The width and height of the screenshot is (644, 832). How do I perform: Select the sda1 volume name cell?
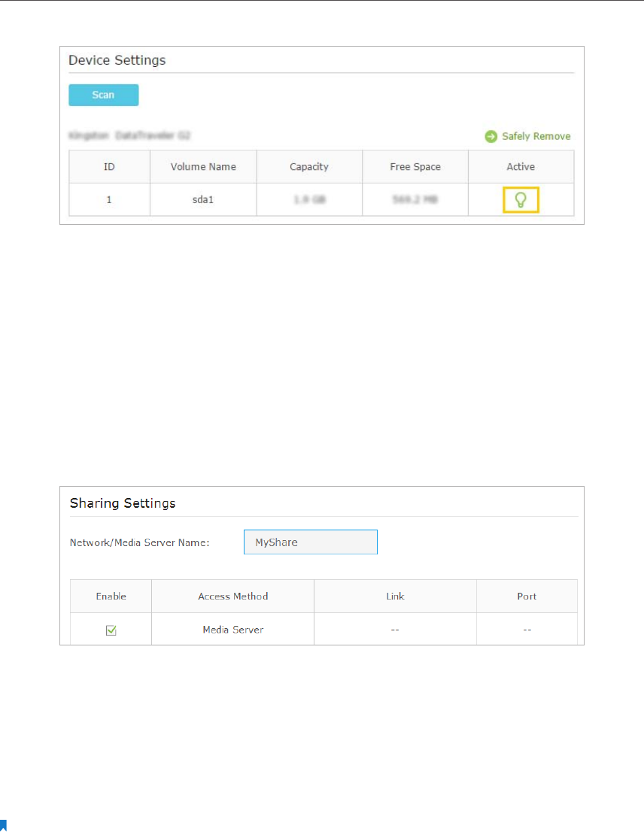coord(203,199)
